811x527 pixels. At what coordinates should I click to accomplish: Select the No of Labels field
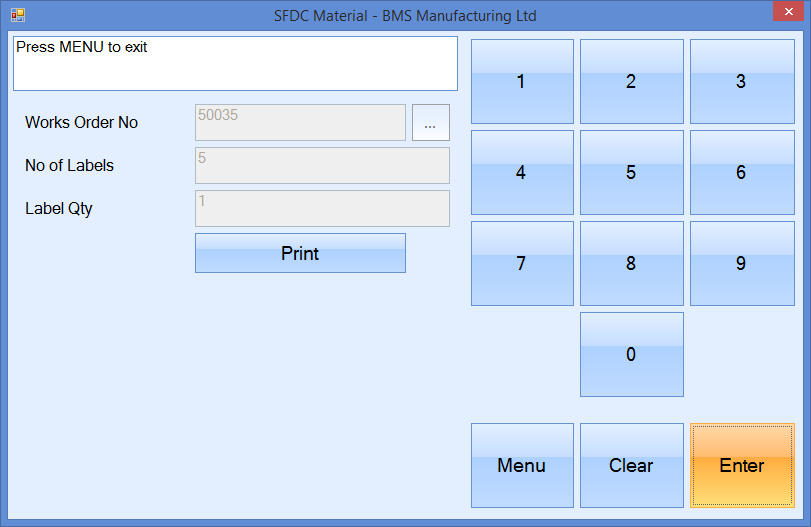point(321,166)
